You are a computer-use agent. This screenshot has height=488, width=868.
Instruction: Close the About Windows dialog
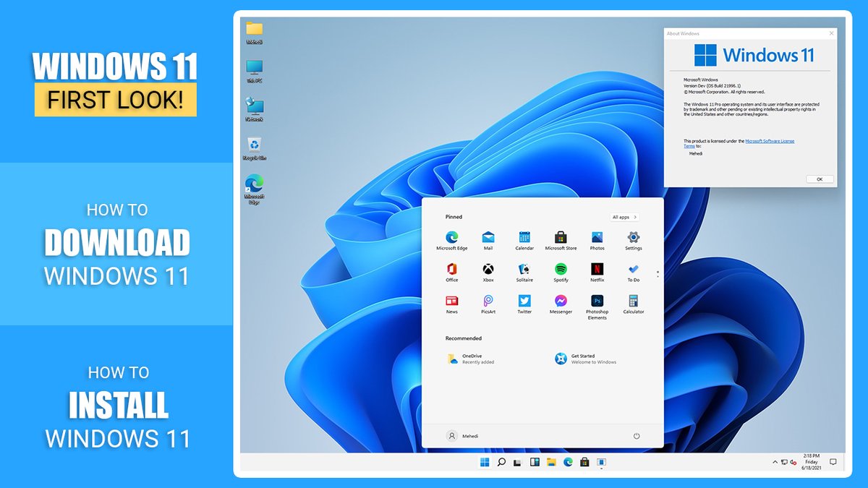(x=832, y=33)
